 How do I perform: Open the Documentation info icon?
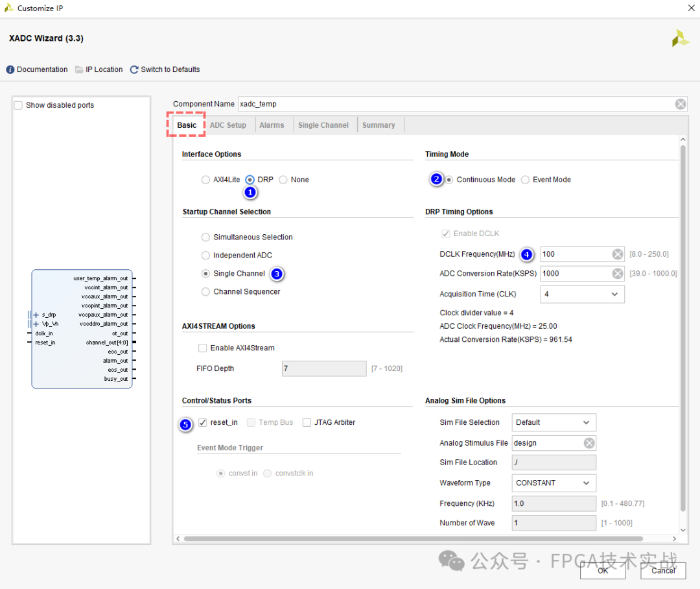click(x=10, y=69)
